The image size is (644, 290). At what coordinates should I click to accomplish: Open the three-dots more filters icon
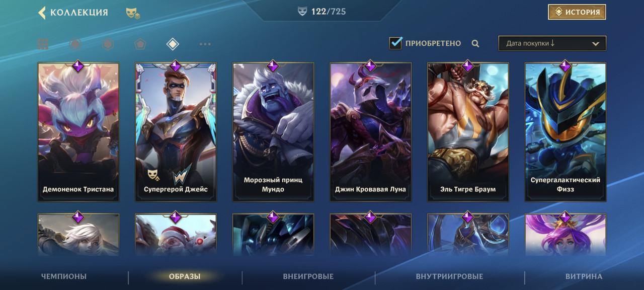[205, 44]
